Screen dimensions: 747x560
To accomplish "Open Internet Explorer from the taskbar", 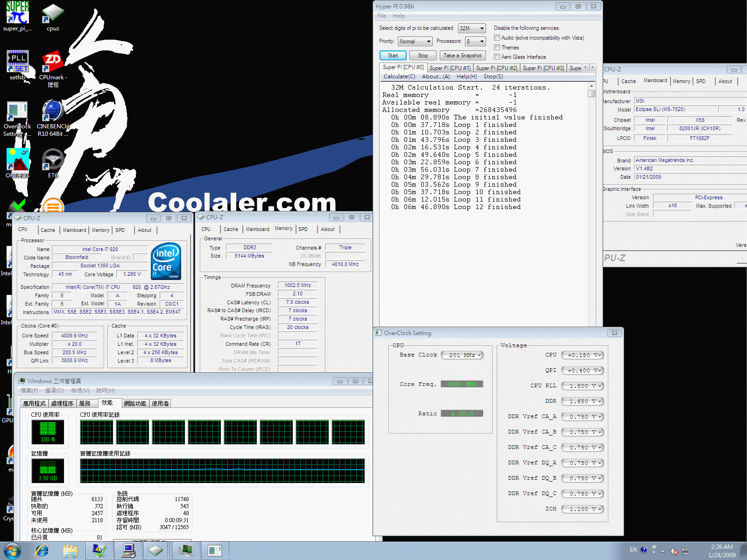I will pos(42,551).
